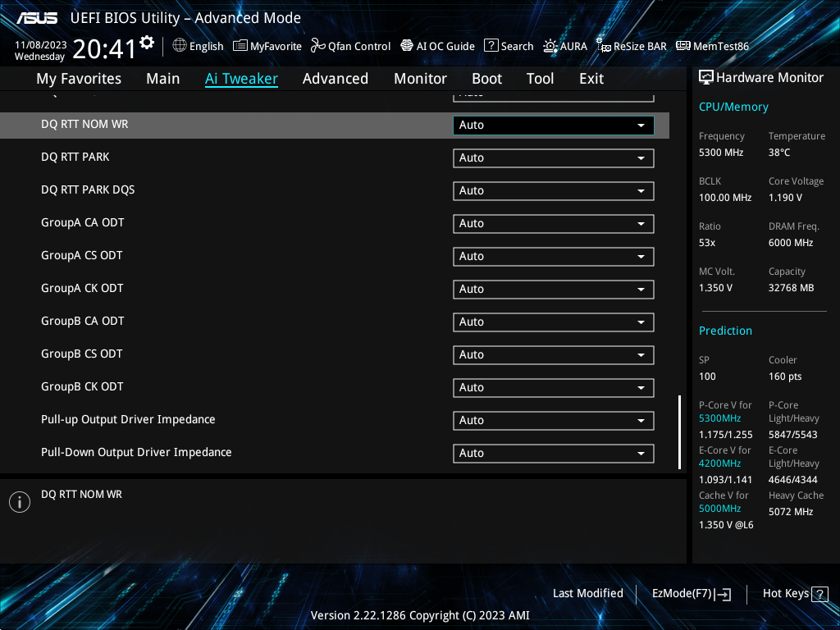Click the 4200MHz E-Core frequency text

pos(719,463)
